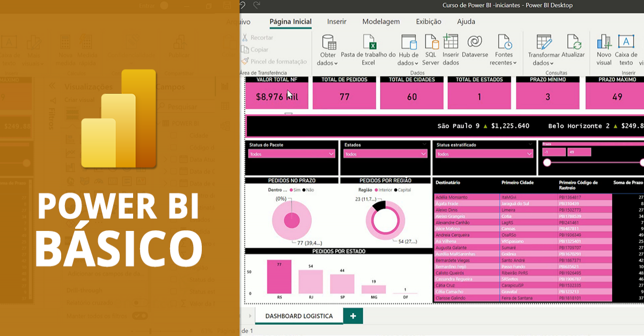Sort by Primeiro Cidade column header
Image resolution: width=644 pixels, height=336 pixels.
[518, 182]
